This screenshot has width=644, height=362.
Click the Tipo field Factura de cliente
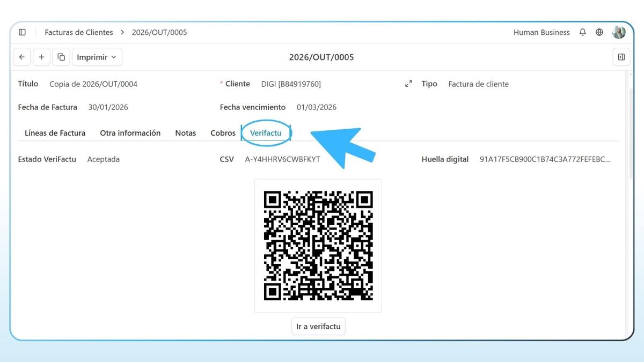click(x=479, y=84)
